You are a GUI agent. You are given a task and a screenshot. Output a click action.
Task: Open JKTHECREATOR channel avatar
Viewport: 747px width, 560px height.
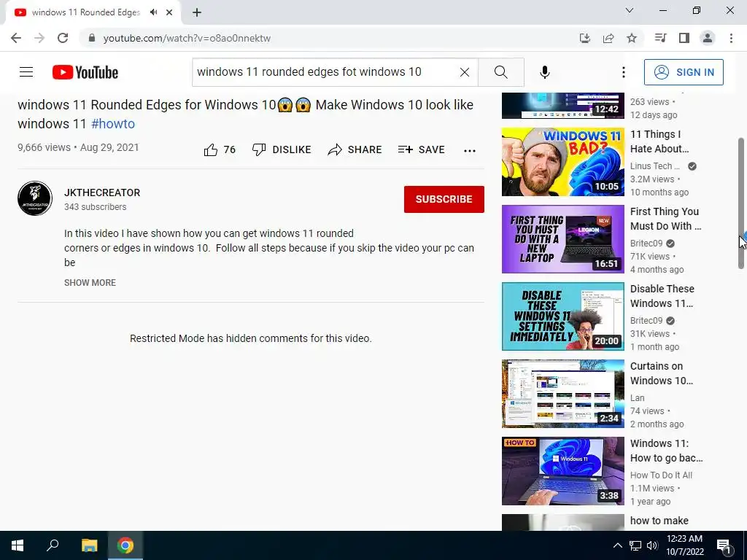[x=35, y=198]
